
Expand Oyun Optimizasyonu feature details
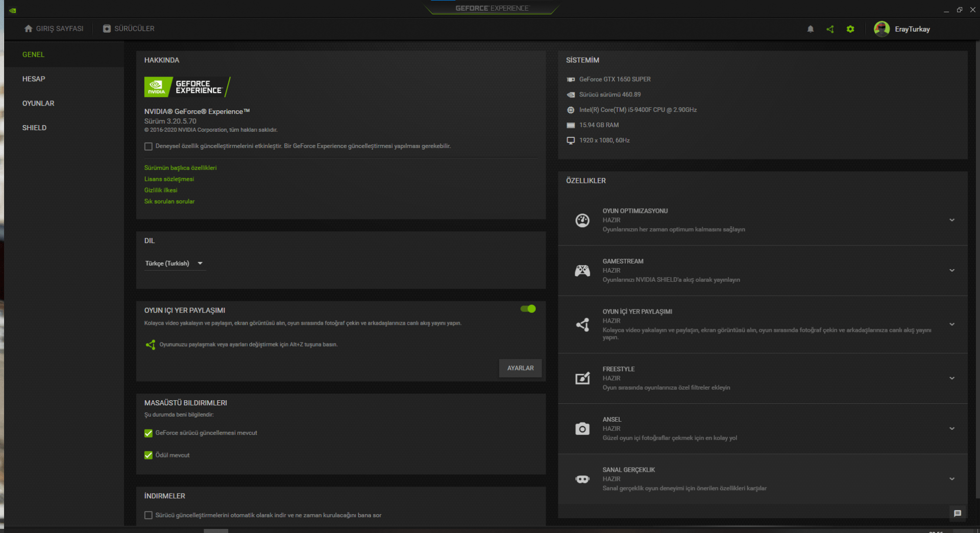pos(952,220)
